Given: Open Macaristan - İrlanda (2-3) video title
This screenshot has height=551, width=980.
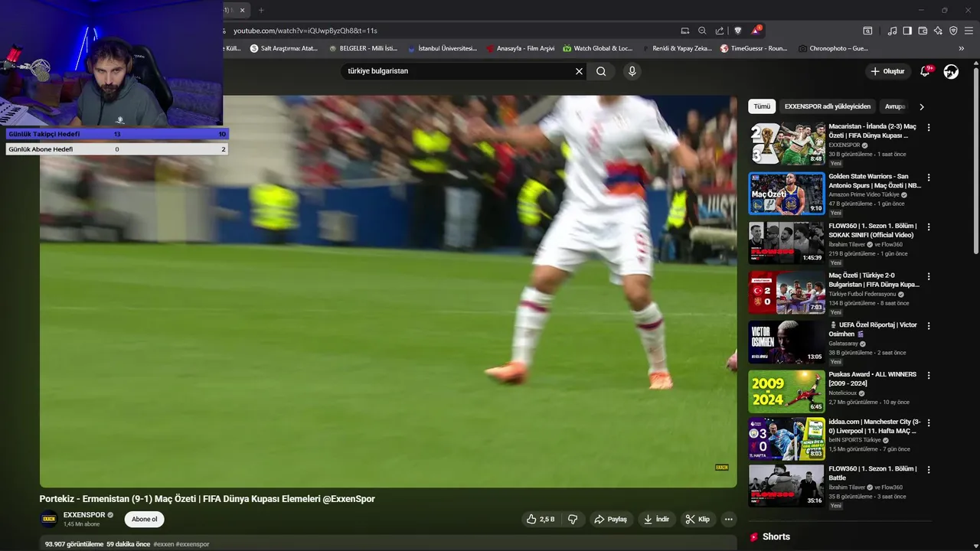Looking at the screenshot, I should tap(872, 131).
